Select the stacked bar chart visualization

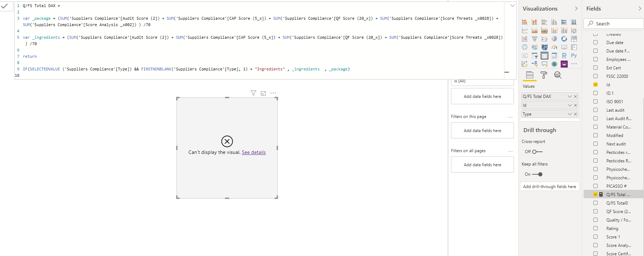coord(524,22)
